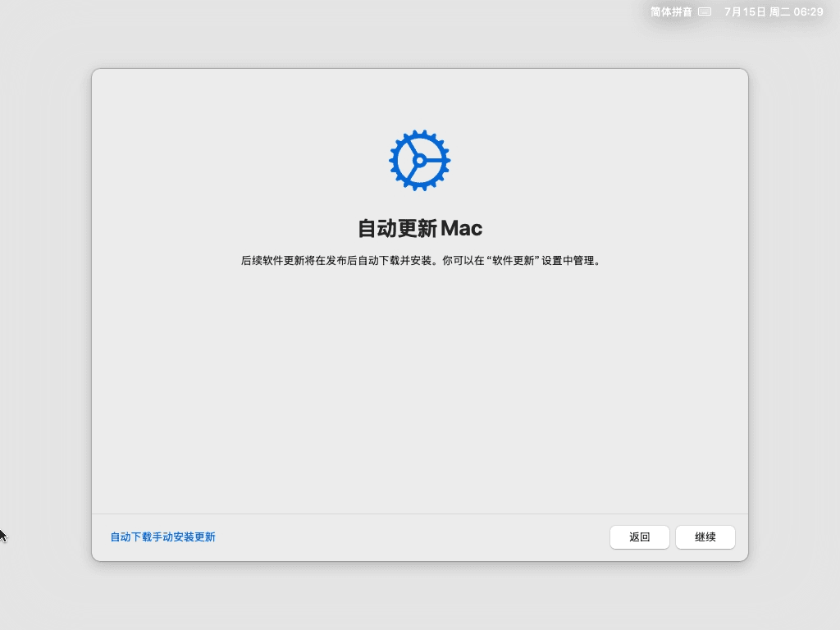The width and height of the screenshot is (840, 630).
Task: Open the 自动下载手动安装更新 link
Action: click(163, 536)
